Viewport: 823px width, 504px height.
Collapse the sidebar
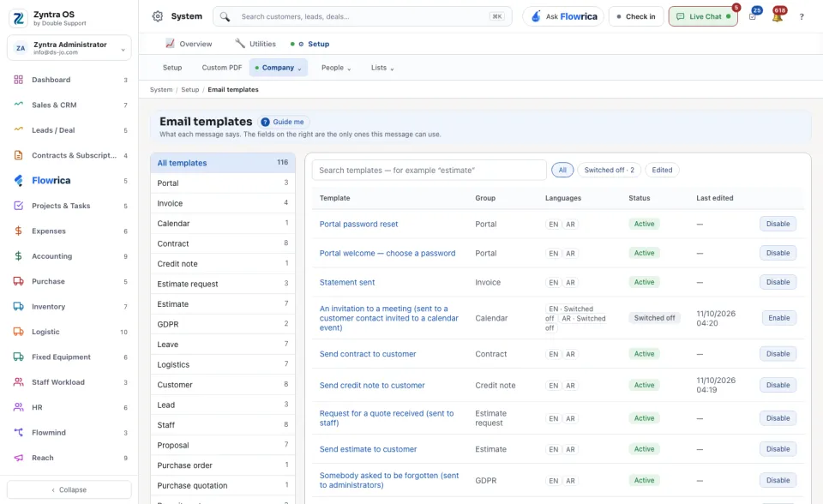coord(69,489)
